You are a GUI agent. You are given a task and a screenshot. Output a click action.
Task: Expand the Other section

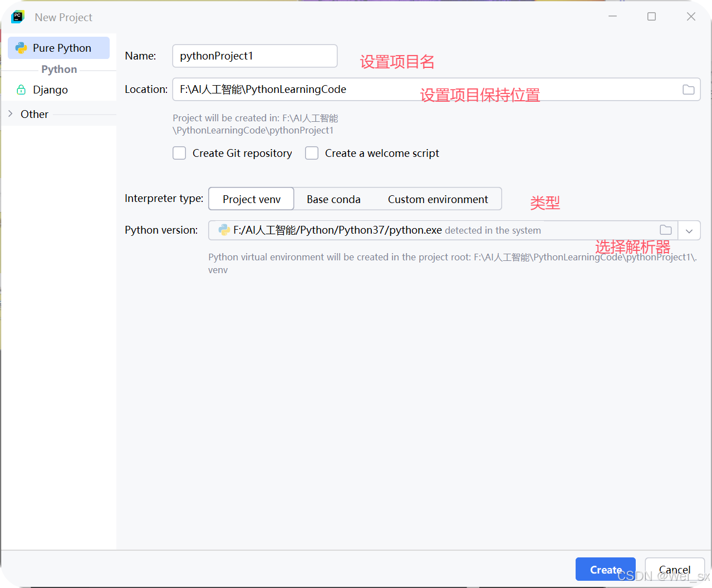click(x=10, y=114)
